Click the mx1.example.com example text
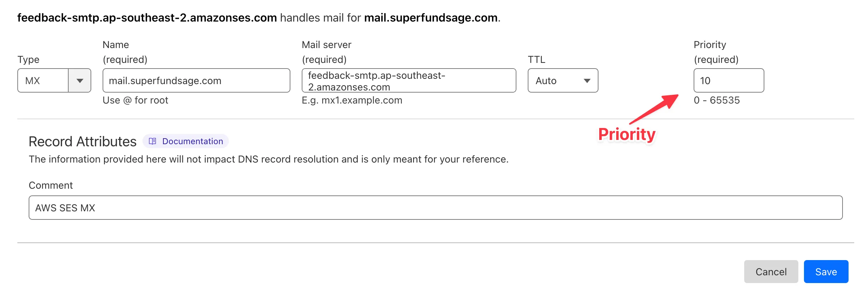The height and width of the screenshot is (294, 868). pyautogui.click(x=352, y=100)
